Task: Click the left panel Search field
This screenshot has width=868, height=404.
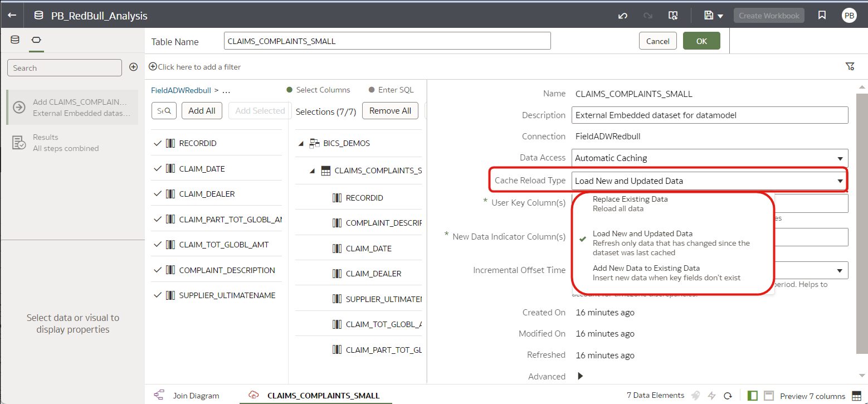Action: [x=64, y=68]
